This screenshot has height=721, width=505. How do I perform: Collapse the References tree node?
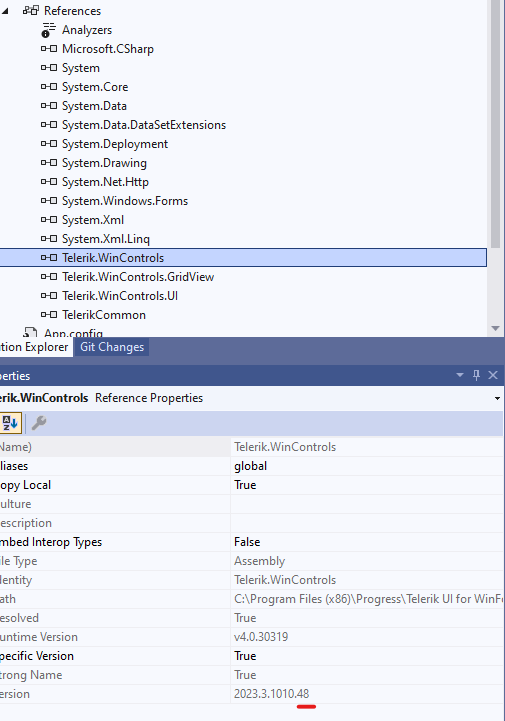[5, 11]
